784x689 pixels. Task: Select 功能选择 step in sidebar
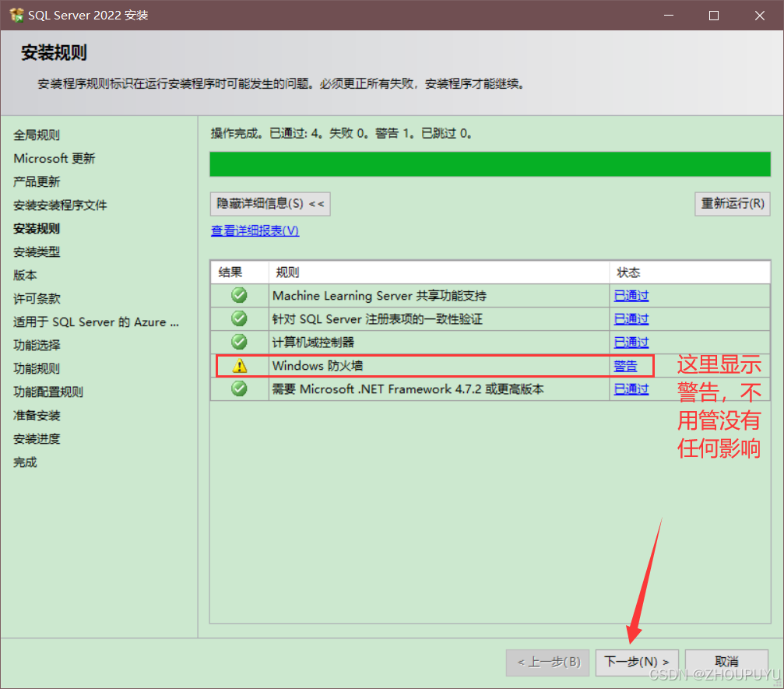click(37, 345)
